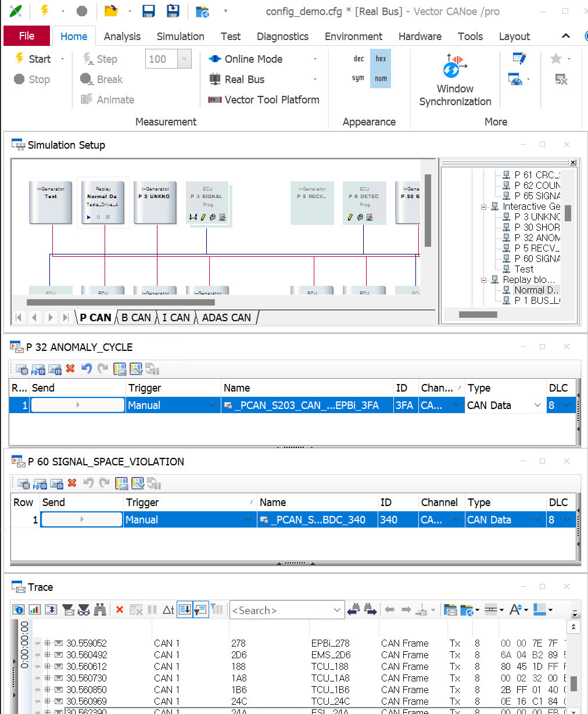Toggle the num numeric display mode
The image size is (588, 714).
(381, 78)
